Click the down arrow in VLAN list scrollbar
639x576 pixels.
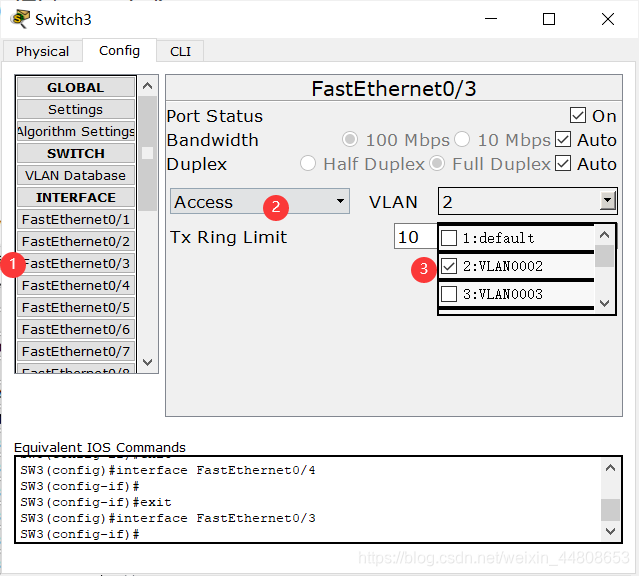[x=604, y=303]
